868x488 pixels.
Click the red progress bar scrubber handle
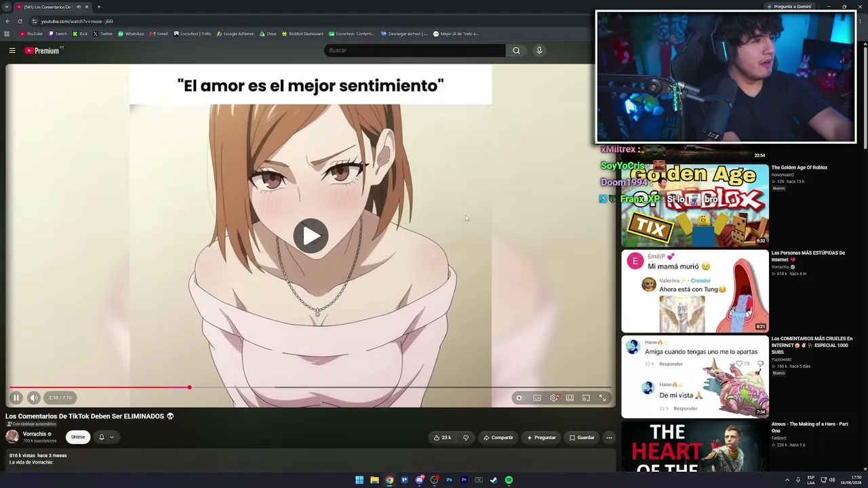189,388
